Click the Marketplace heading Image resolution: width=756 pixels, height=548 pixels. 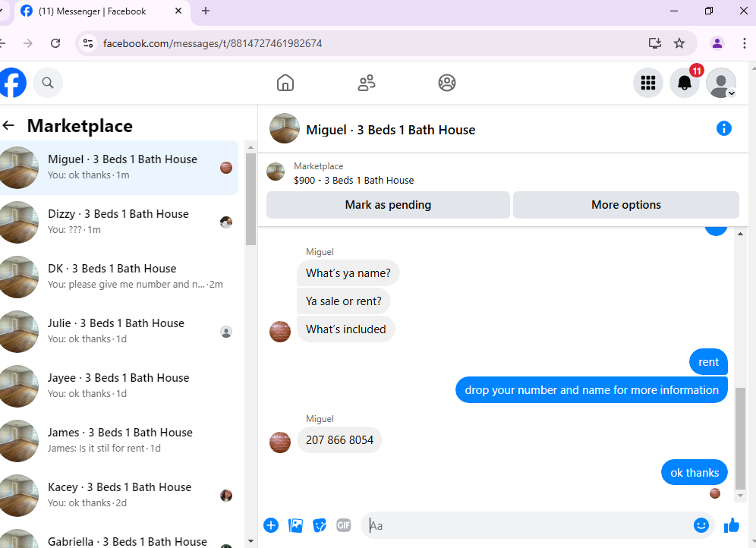coord(80,126)
